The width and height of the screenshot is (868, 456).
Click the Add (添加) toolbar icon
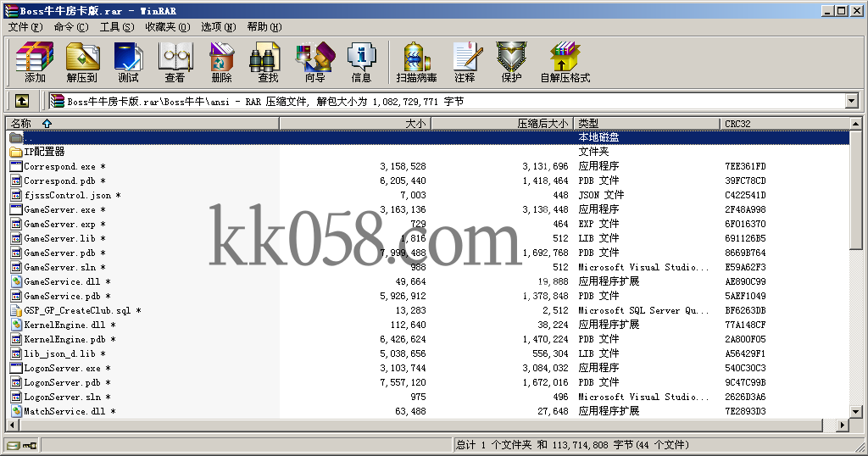(35, 62)
